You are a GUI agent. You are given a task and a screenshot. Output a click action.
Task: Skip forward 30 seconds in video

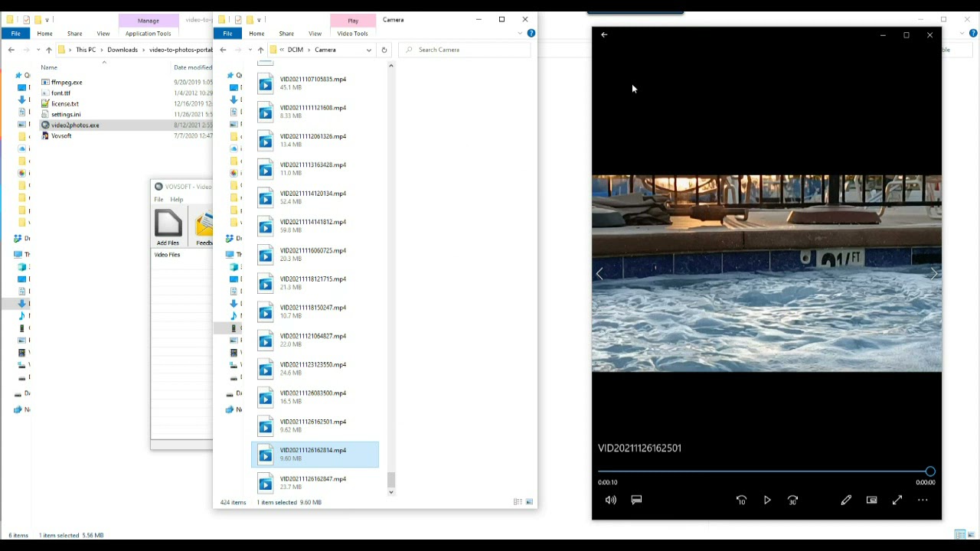point(793,500)
